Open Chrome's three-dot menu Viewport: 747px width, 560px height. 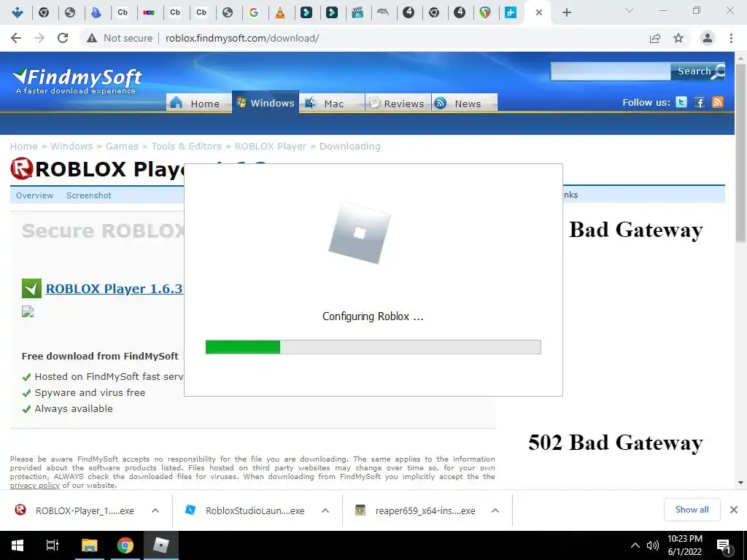point(731,38)
